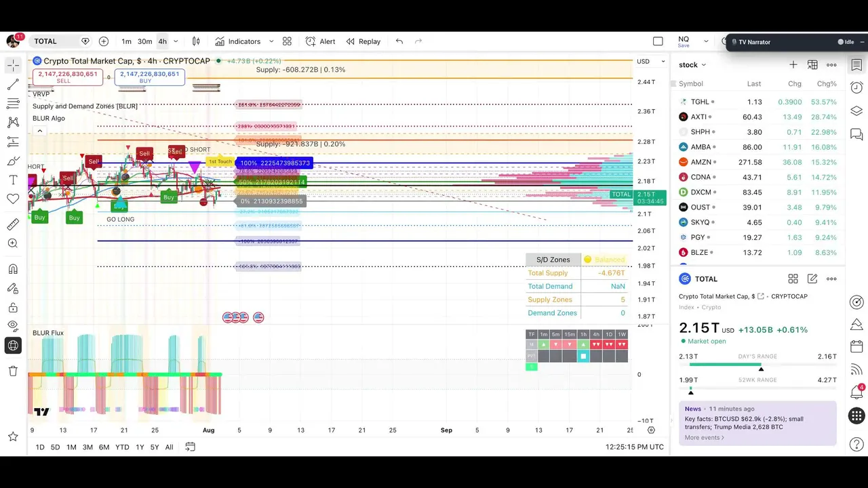The width and height of the screenshot is (868, 488).
Task: Click the candlestick chart type icon
Action: (196, 41)
